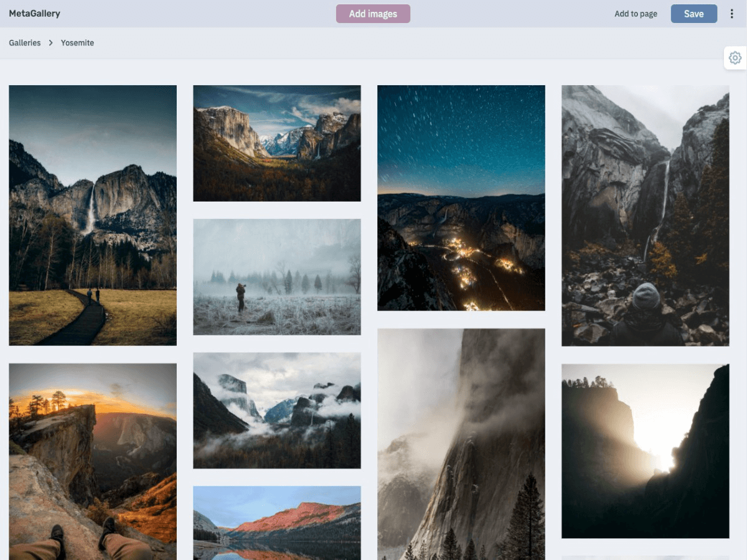Select the Yosemite breadcrumb item
The image size is (747, 560).
(77, 43)
